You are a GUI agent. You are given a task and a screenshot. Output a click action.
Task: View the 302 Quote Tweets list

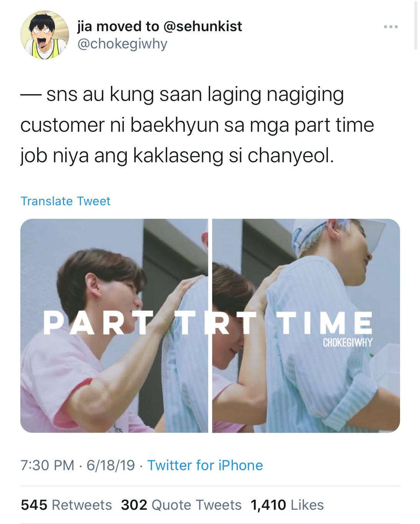pyautogui.click(x=181, y=505)
